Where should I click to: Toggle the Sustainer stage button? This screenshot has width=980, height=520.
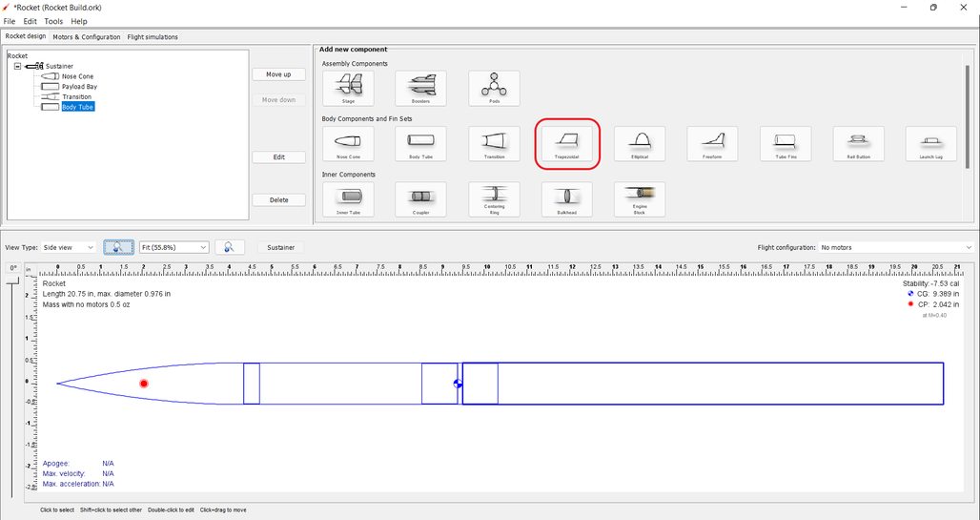pos(279,247)
